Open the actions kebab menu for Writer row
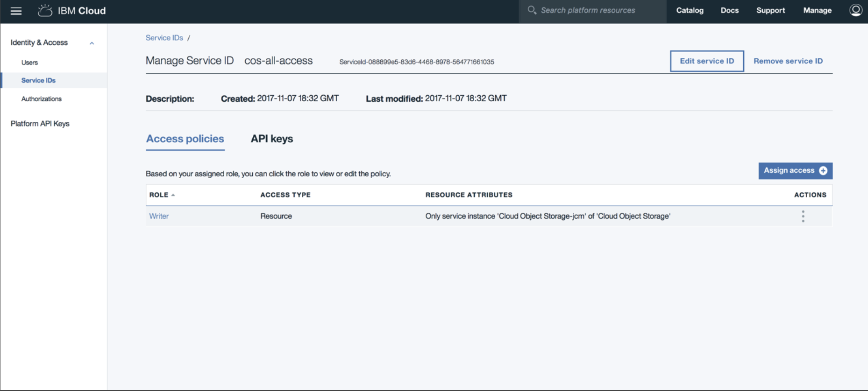The height and width of the screenshot is (391, 868). tap(803, 216)
